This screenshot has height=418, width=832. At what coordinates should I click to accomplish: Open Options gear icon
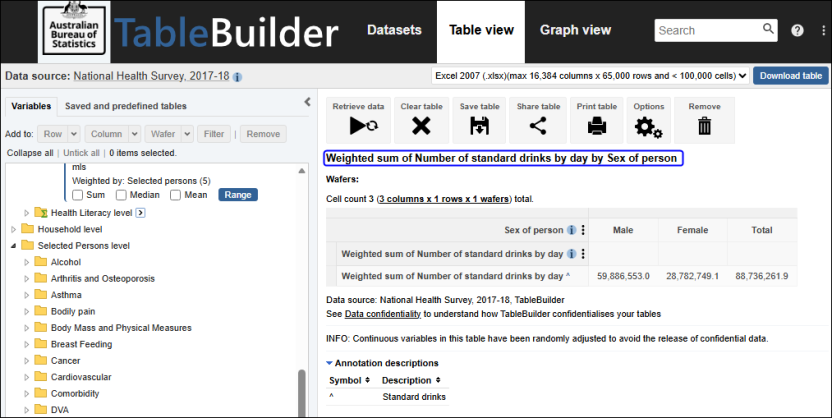tap(648, 127)
